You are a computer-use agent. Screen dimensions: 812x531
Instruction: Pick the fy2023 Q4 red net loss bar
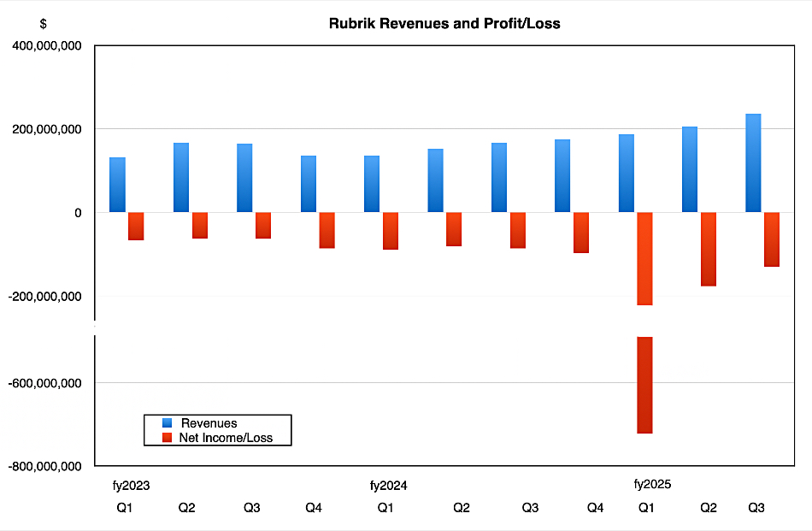click(327, 231)
